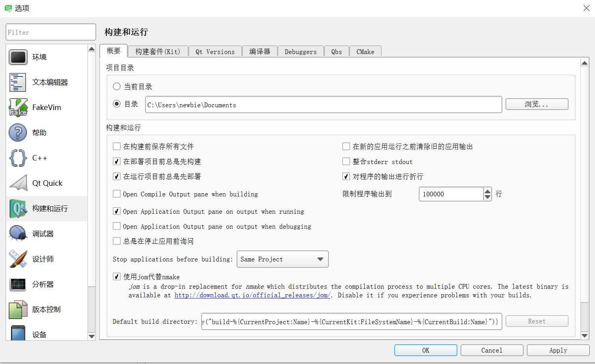Enable 整合stderr stdout checkbox
The image size is (595, 364).
(346, 161)
